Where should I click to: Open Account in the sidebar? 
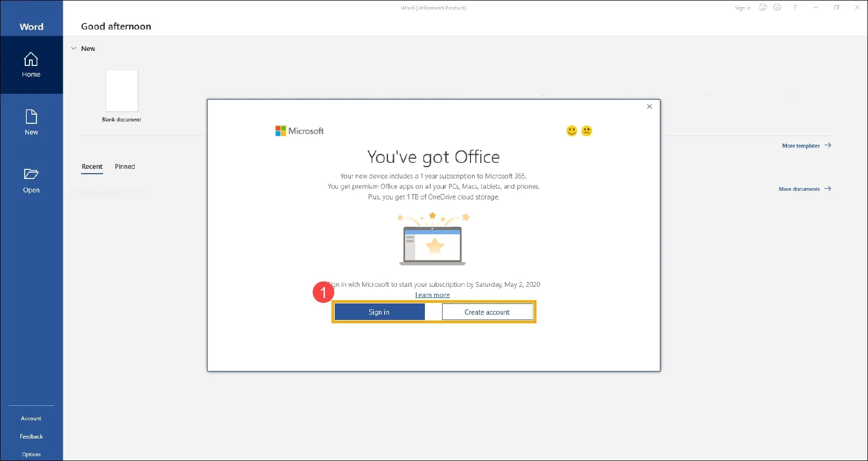[31, 418]
